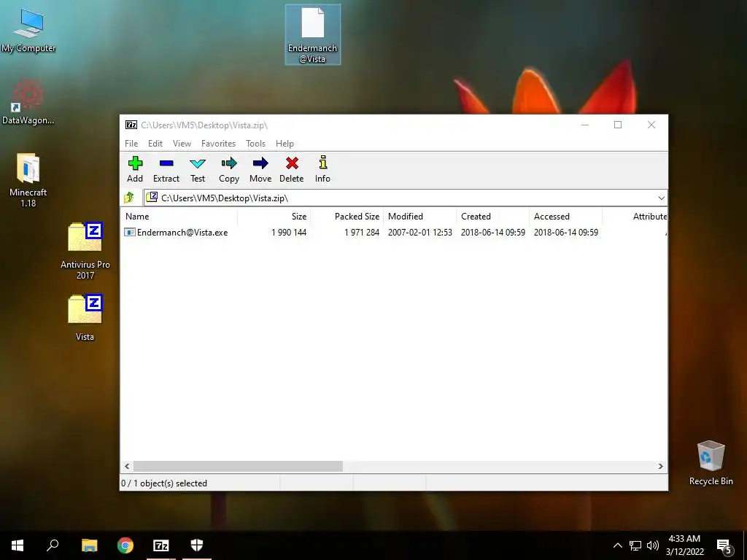Open the Tools menu
747x560 pixels.
tap(255, 144)
